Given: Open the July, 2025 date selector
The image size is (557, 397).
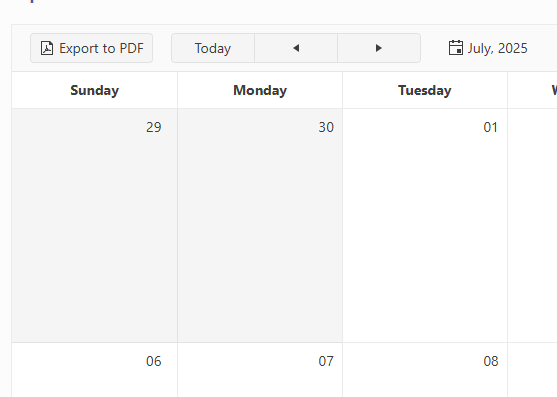Looking at the screenshot, I should pos(488,48).
